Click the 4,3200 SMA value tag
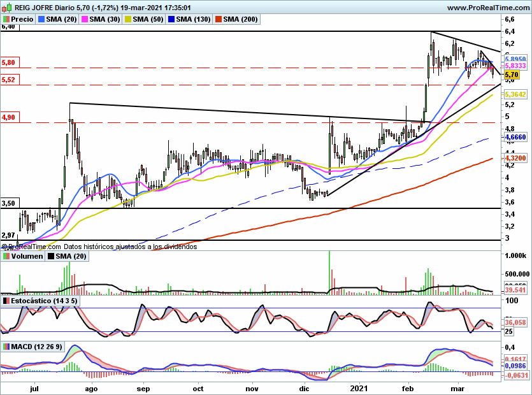This screenshot has width=532, height=395. coord(515,159)
